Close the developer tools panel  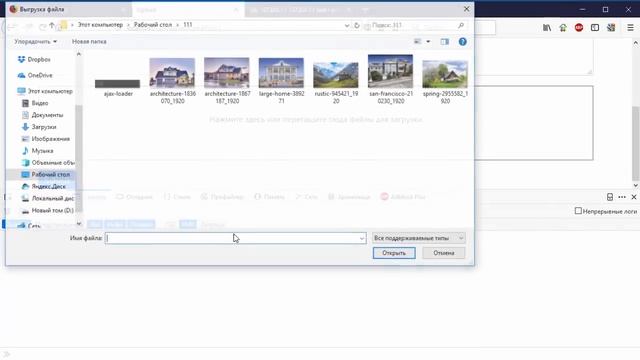tap(634, 197)
